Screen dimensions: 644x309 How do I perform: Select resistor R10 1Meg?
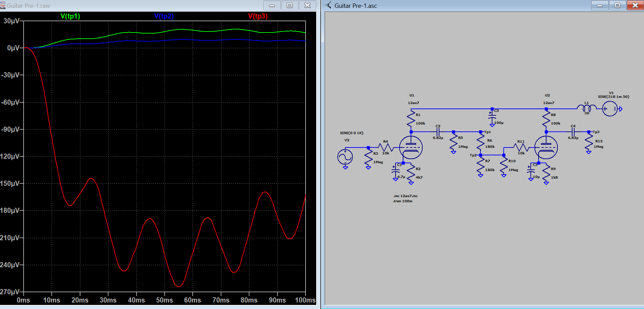pyautogui.click(x=504, y=165)
